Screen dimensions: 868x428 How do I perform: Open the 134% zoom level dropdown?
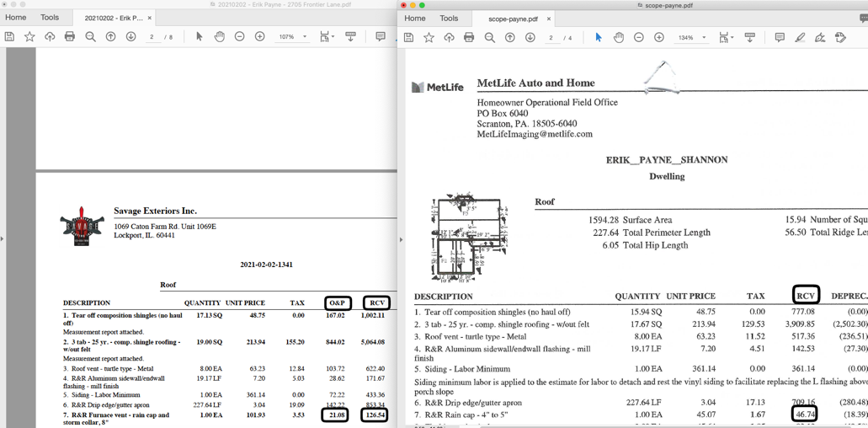click(692, 37)
